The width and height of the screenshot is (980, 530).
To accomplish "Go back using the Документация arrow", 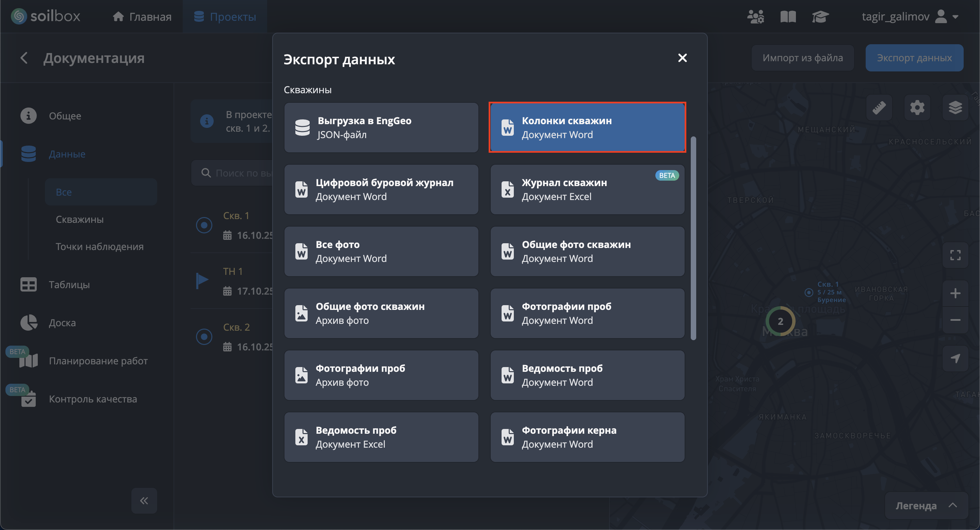I will (x=24, y=58).
